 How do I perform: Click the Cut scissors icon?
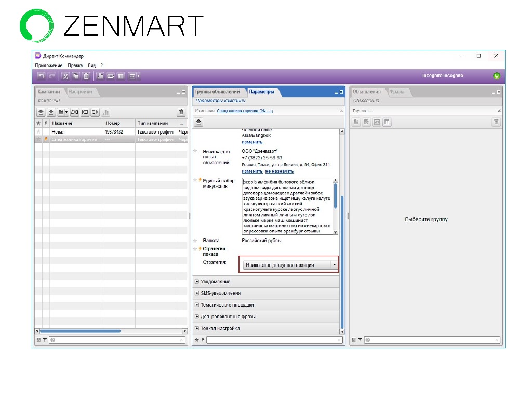(65, 76)
